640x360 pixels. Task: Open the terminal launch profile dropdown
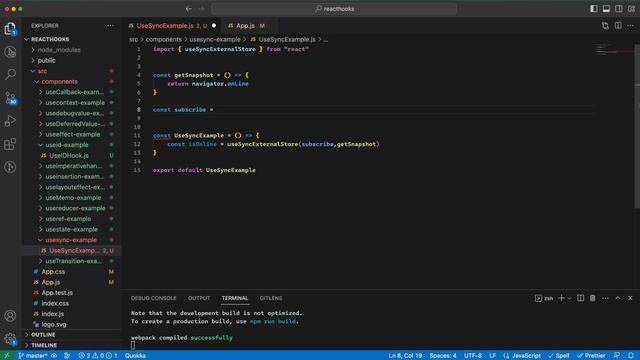[569, 298]
